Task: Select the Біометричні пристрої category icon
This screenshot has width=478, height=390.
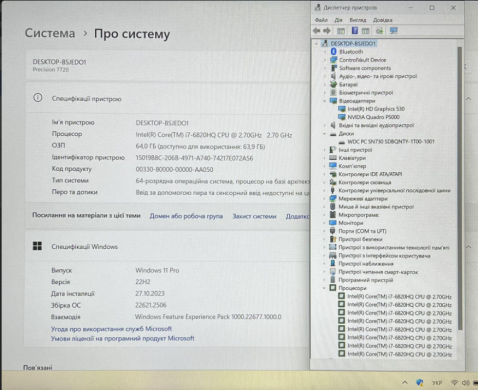Action: (333, 92)
